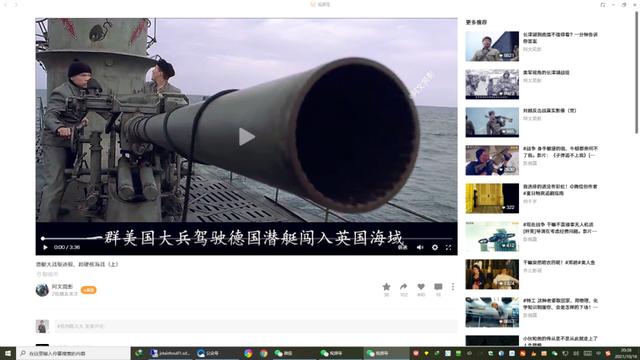The image size is (640, 360).
Task: Open the first recommended video thumbnail
Action: (492, 46)
